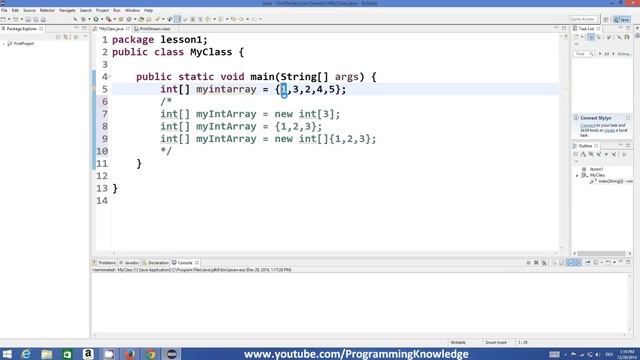Image resolution: width=640 pixels, height=360 pixels.
Task: Click the create link in Connect Mylyn
Action: [x=609, y=130]
